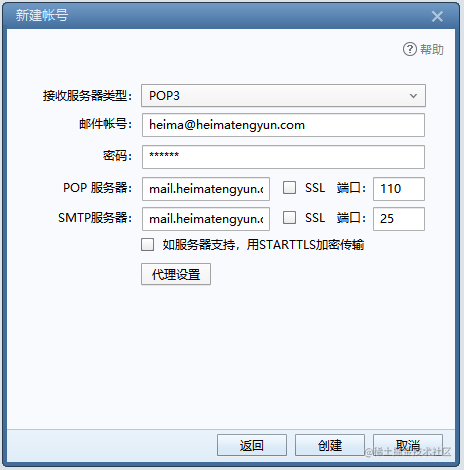This screenshot has height=470, width=464.
Task: Enable SSL checkbox for POP server
Action: click(x=289, y=188)
